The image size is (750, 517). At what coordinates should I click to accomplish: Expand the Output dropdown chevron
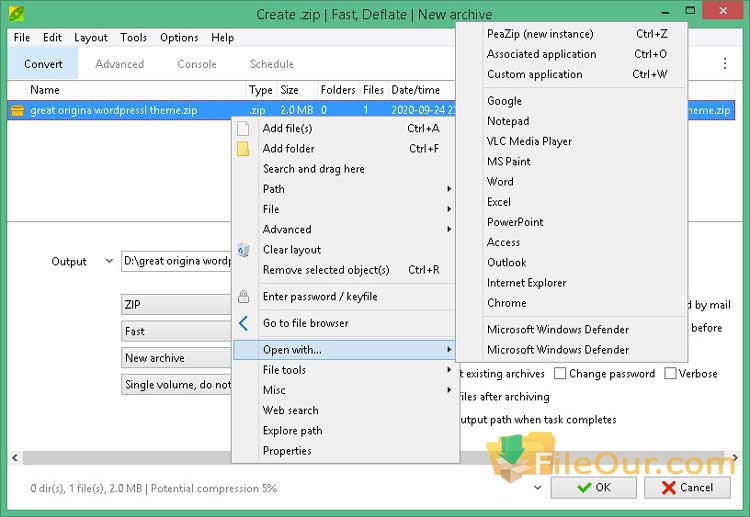(109, 261)
